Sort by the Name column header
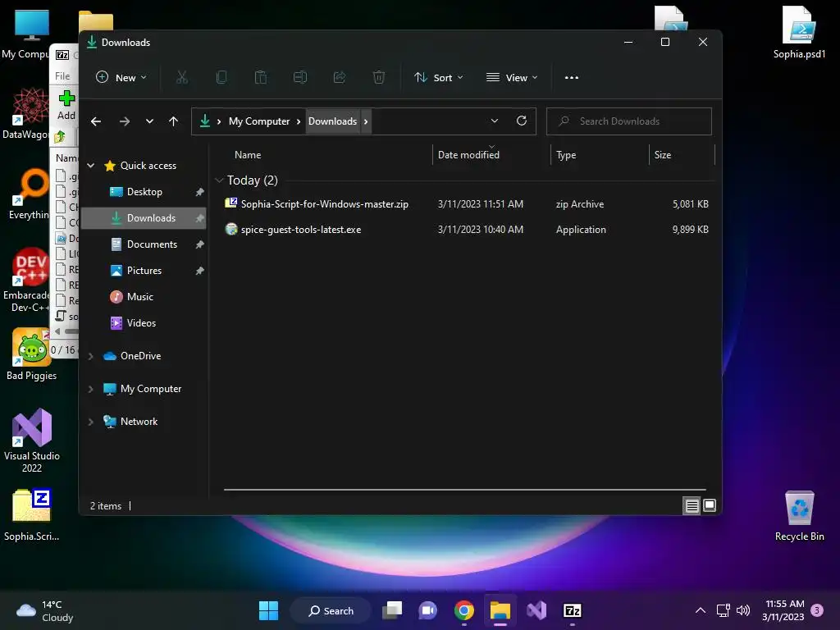 (248, 155)
